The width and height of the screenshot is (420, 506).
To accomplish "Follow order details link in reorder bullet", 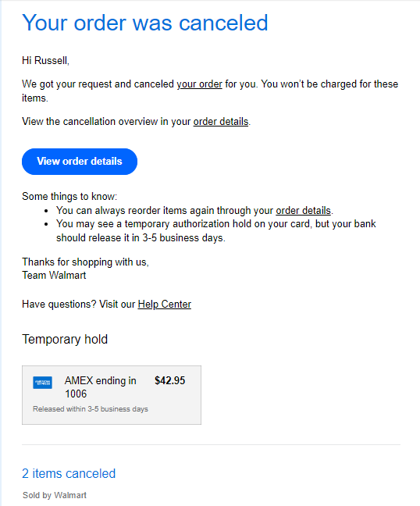I will tap(303, 210).
